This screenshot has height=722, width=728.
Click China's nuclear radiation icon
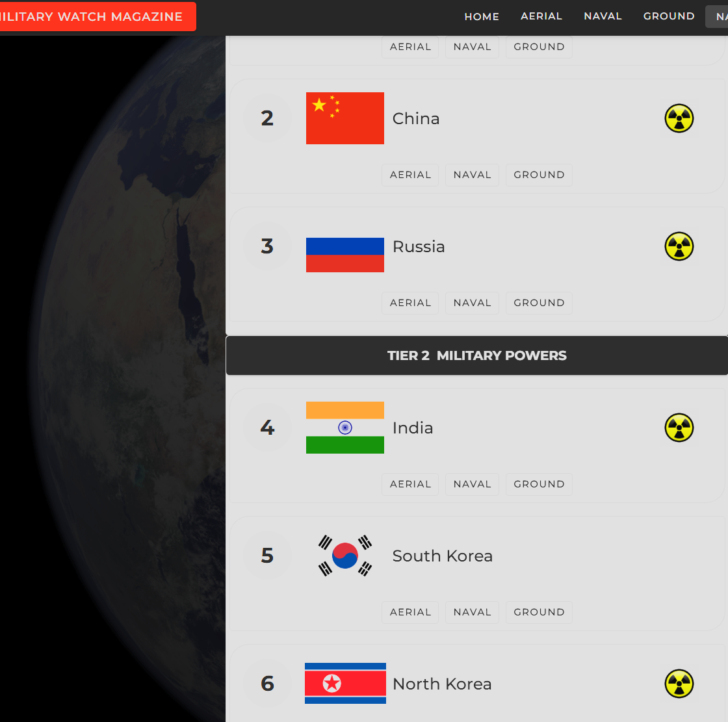[x=679, y=118]
